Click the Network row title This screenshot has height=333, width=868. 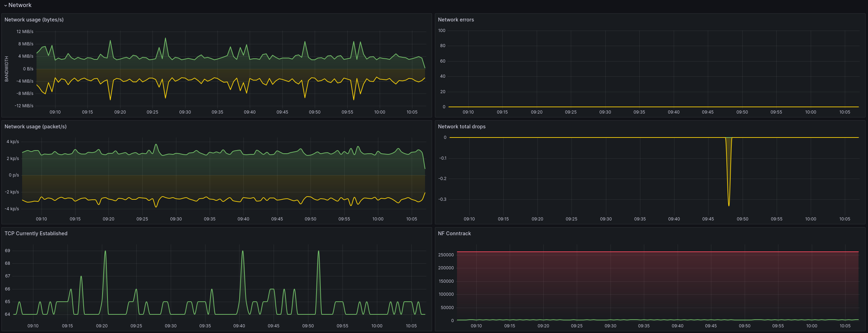tap(20, 5)
